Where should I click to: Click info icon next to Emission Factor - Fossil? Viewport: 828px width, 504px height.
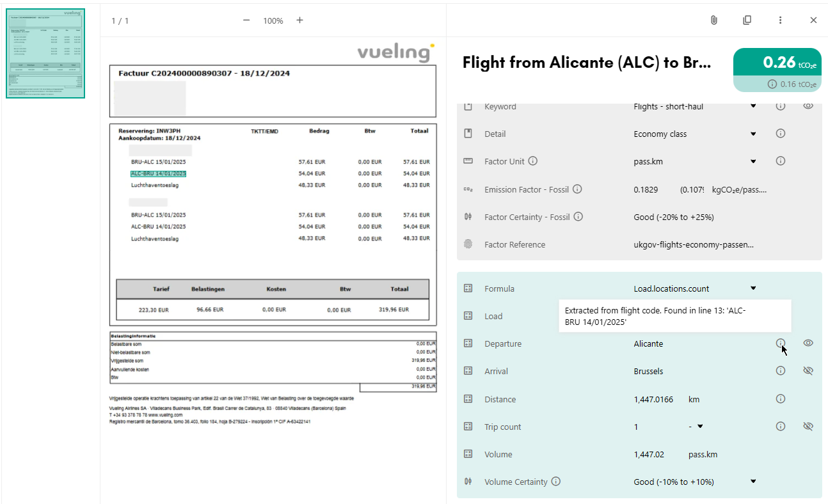coord(577,189)
